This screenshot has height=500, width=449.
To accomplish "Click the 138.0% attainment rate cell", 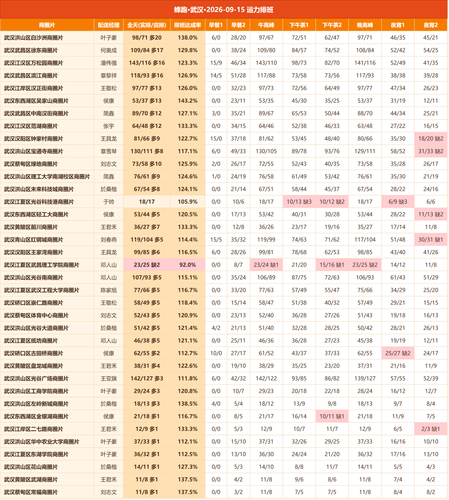I will coord(188,38).
